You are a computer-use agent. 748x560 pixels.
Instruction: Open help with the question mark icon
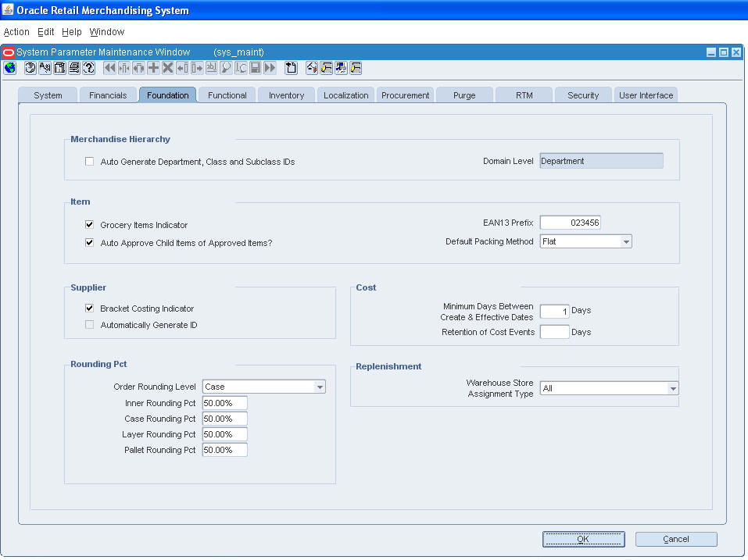(x=89, y=68)
